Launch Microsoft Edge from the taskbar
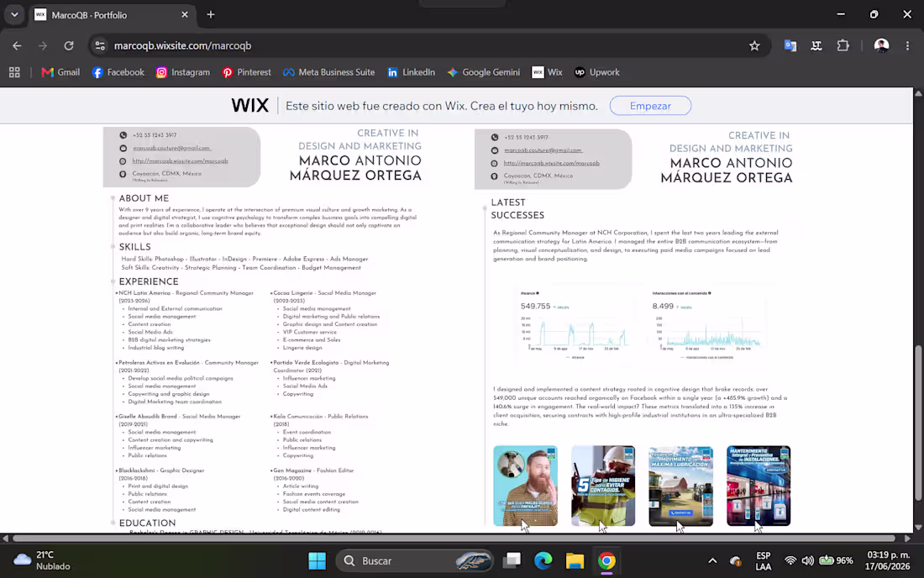Viewport: 924px width, 578px height. click(543, 561)
